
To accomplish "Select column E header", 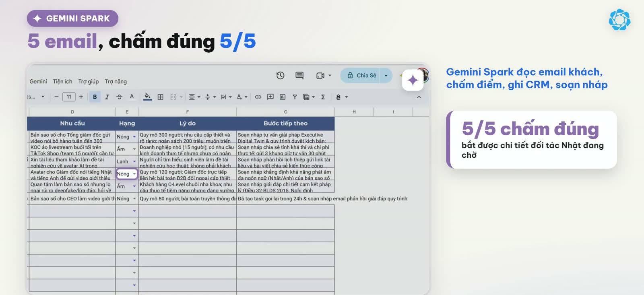I will click(x=127, y=112).
